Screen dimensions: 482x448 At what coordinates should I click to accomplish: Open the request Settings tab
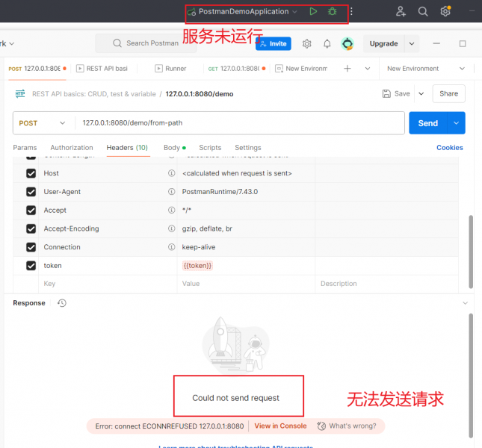click(248, 148)
